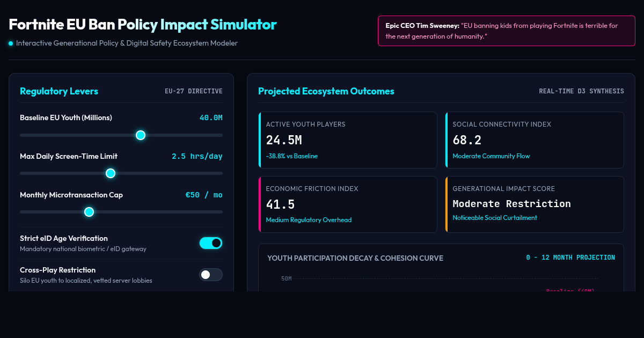The width and height of the screenshot is (644, 338).
Task: Click the REAL-TIME D3 SYNTHESIS label
Action: (x=582, y=91)
